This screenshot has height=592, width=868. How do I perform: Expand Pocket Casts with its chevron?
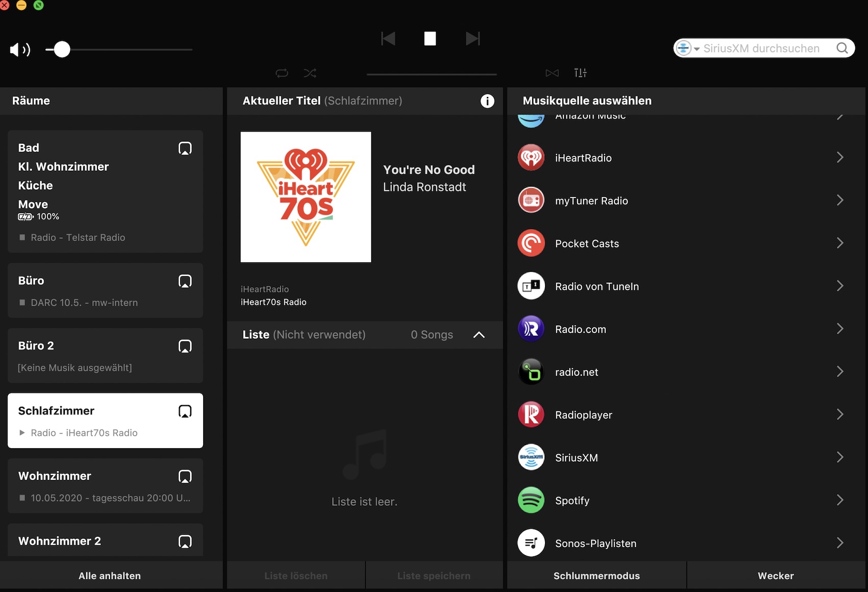840,243
